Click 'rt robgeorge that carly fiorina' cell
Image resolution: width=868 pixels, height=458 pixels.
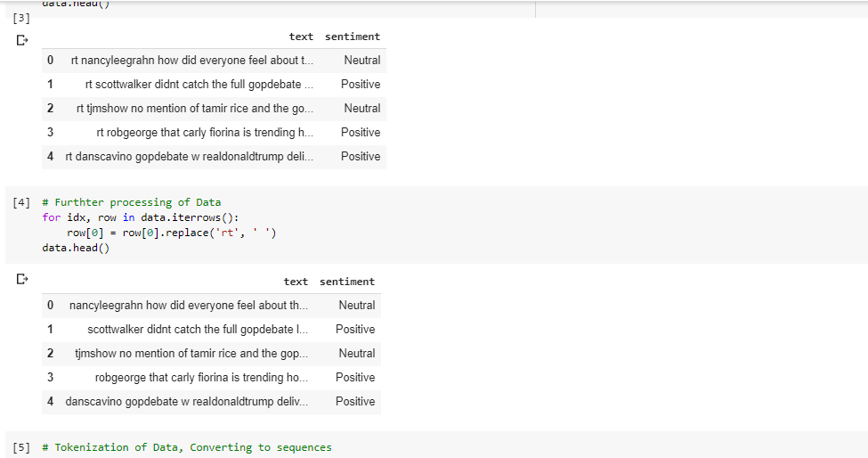[205, 133]
